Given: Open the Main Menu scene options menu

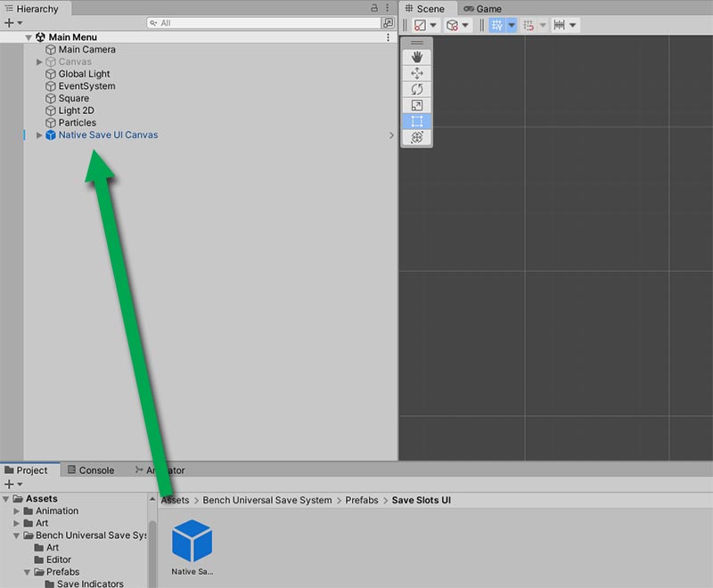Looking at the screenshot, I should tap(388, 37).
